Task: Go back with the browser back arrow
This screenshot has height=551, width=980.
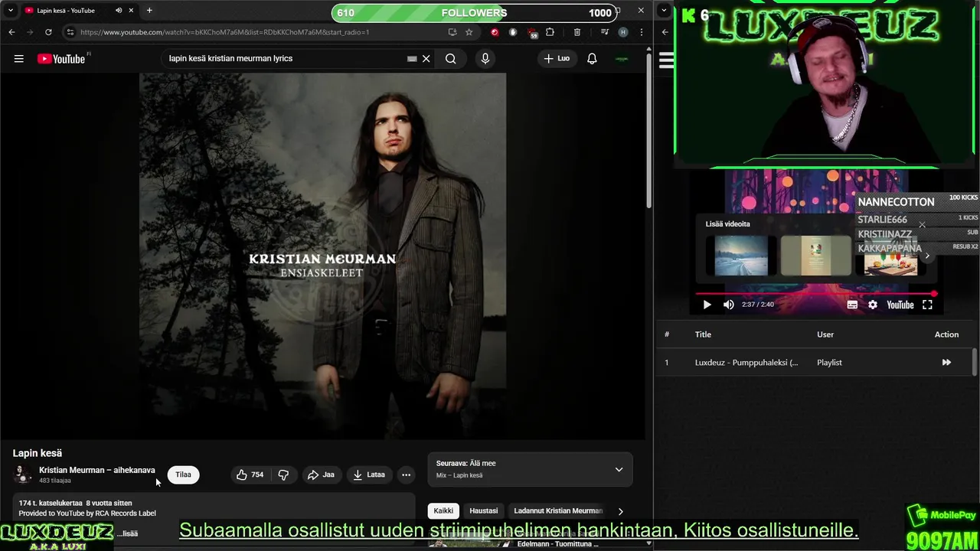Action: coord(11,32)
